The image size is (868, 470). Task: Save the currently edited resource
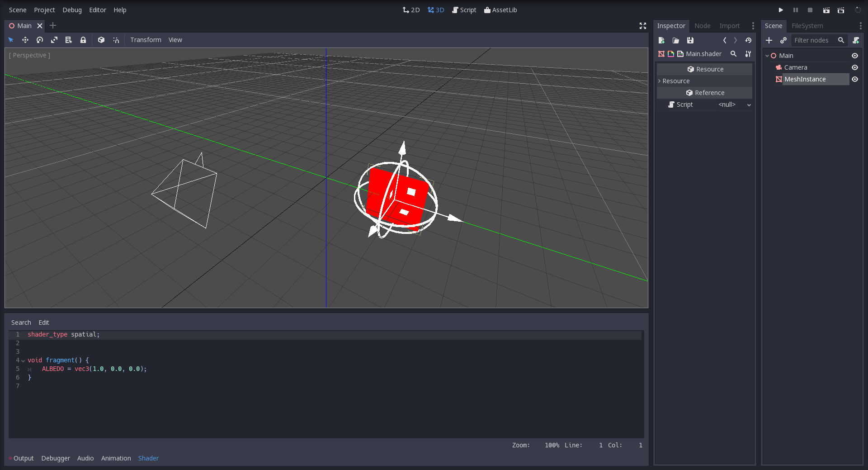pyautogui.click(x=690, y=40)
